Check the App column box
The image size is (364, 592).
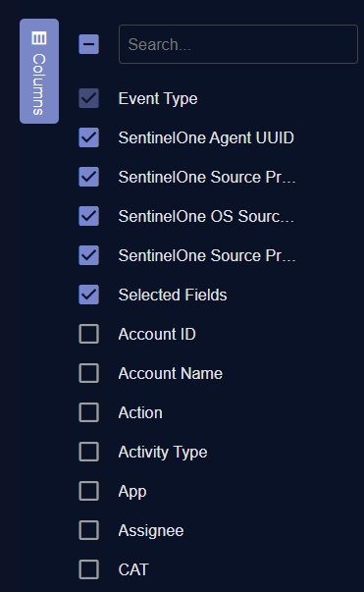89,491
